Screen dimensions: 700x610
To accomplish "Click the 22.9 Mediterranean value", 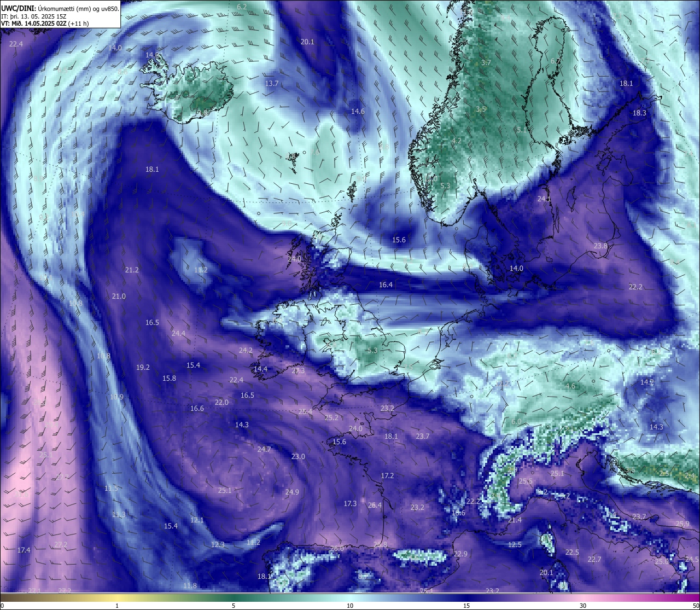I will (x=460, y=554).
